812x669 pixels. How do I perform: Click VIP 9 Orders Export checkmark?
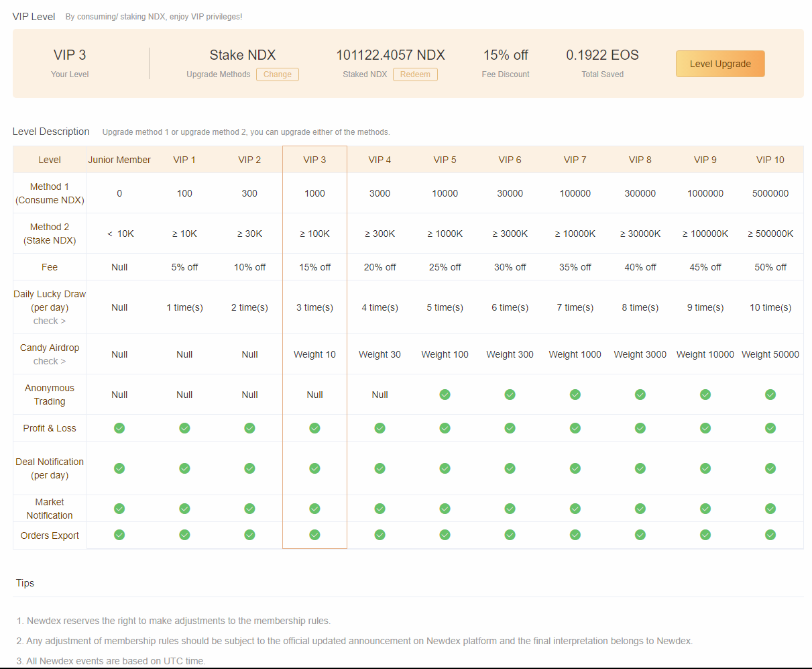(705, 535)
